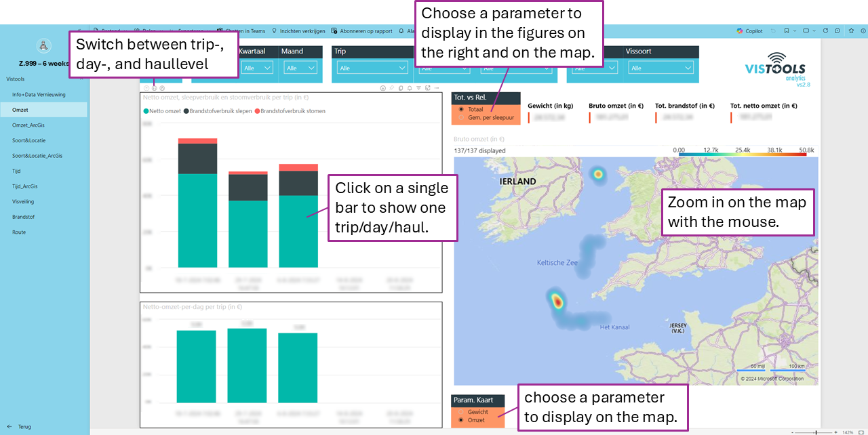The width and height of the screenshot is (868, 435).
Task: Open the Vissoort dropdown
Action: tap(660, 68)
